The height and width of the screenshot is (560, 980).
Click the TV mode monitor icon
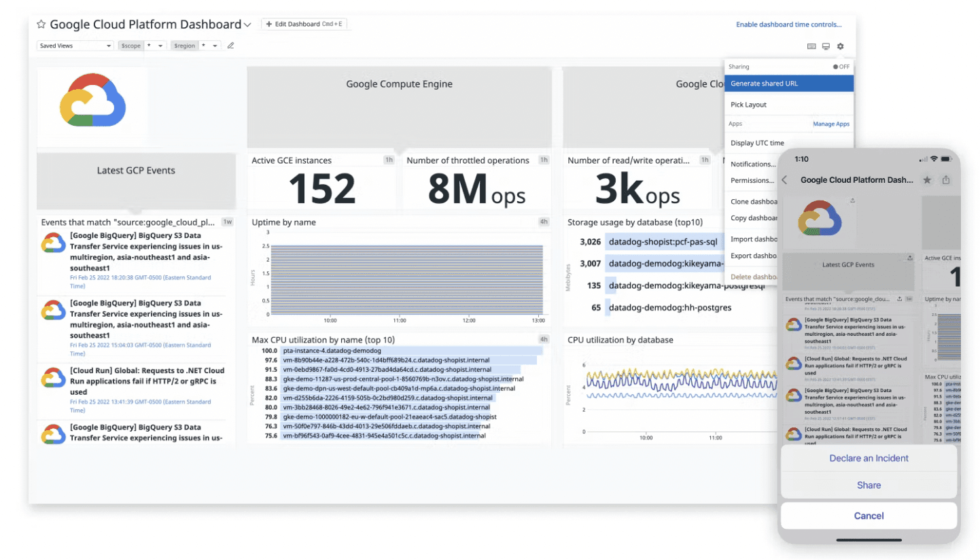pyautogui.click(x=826, y=46)
